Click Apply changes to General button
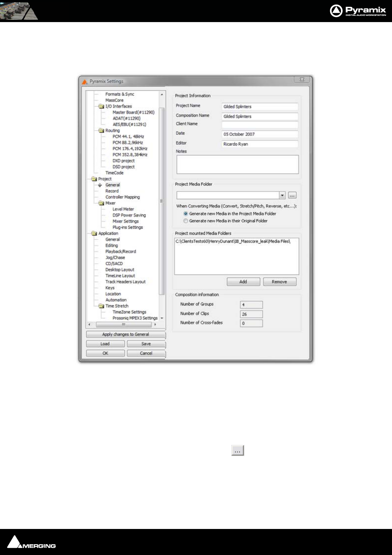Viewport: 392px width, 555px height. point(126,334)
